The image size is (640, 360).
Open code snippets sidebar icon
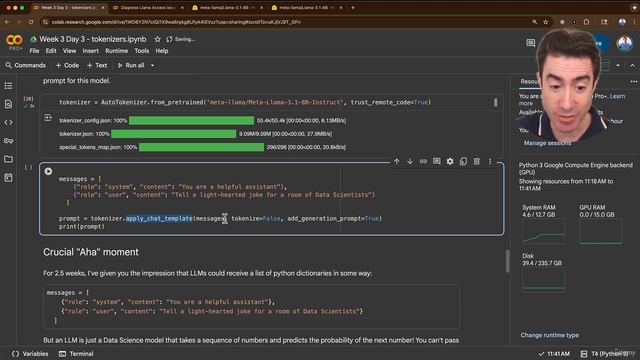point(8,122)
